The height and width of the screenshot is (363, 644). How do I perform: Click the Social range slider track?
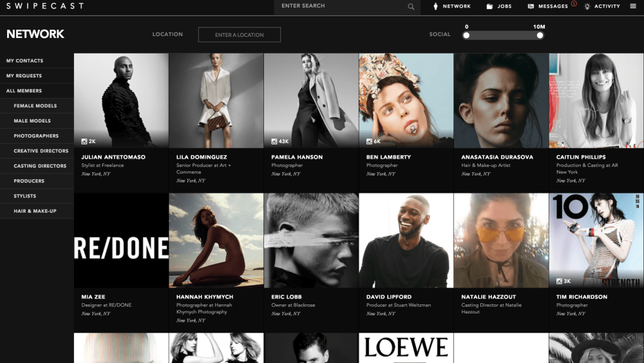point(503,35)
